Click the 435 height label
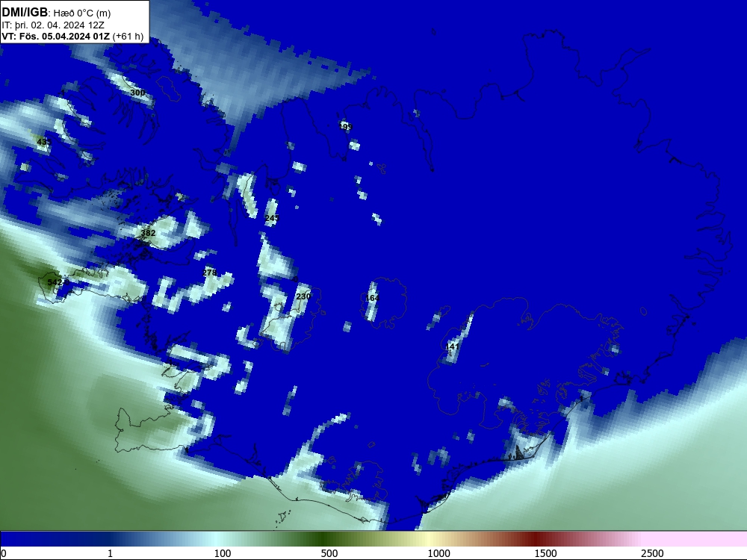The image size is (747, 560). (44, 142)
